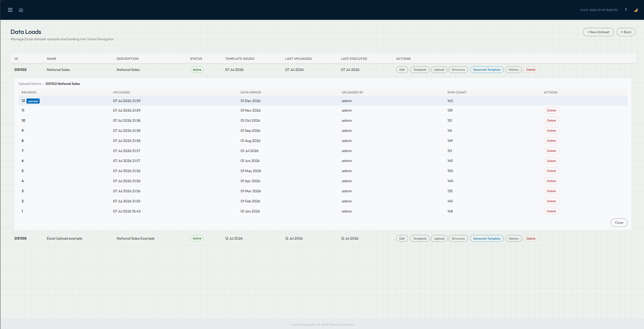Edit the DS1102 National Sales dataset
Viewport: 644px width, 329px height.
pyautogui.click(x=402, y=70)
